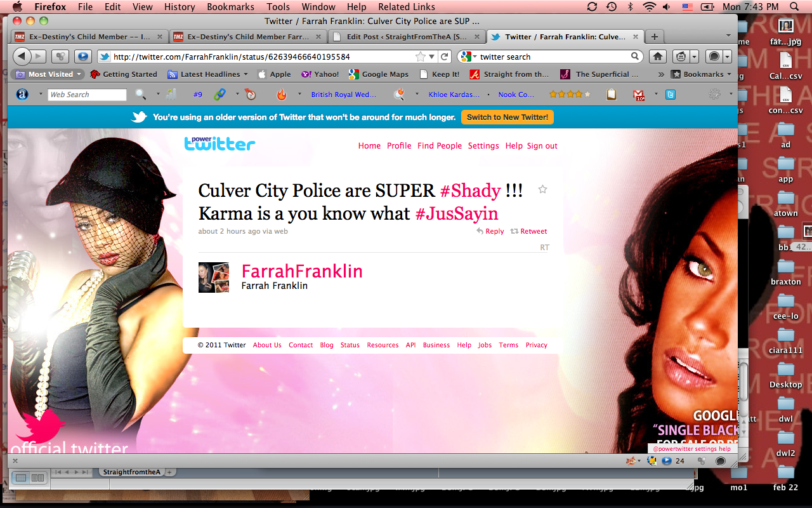Click the home icon in navigation bar
812x508 pixels.
[658, 57]
